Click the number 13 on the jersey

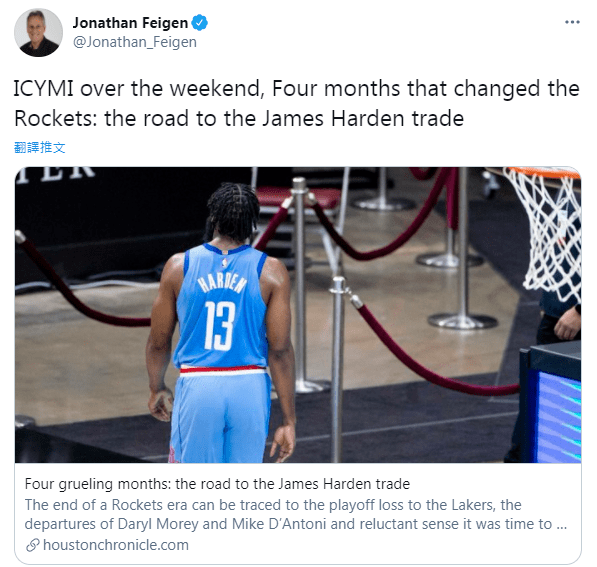[x=220, y=326]
